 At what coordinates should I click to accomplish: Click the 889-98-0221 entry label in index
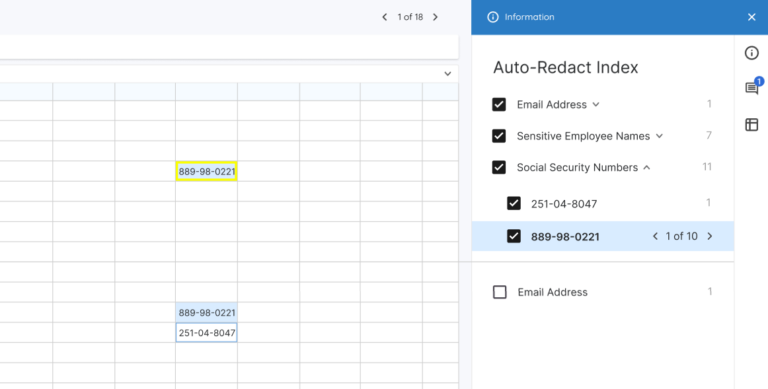click(x=565, y=237)
